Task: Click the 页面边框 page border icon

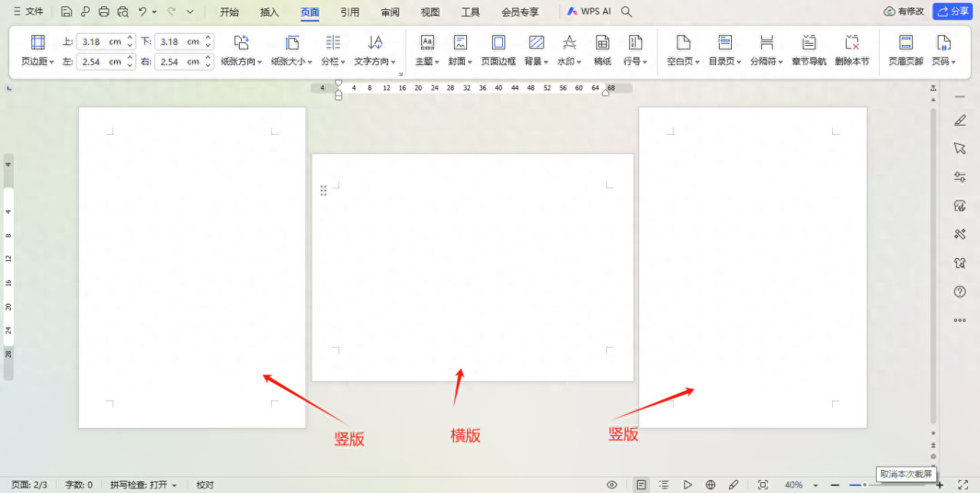Action: point(498,51)
